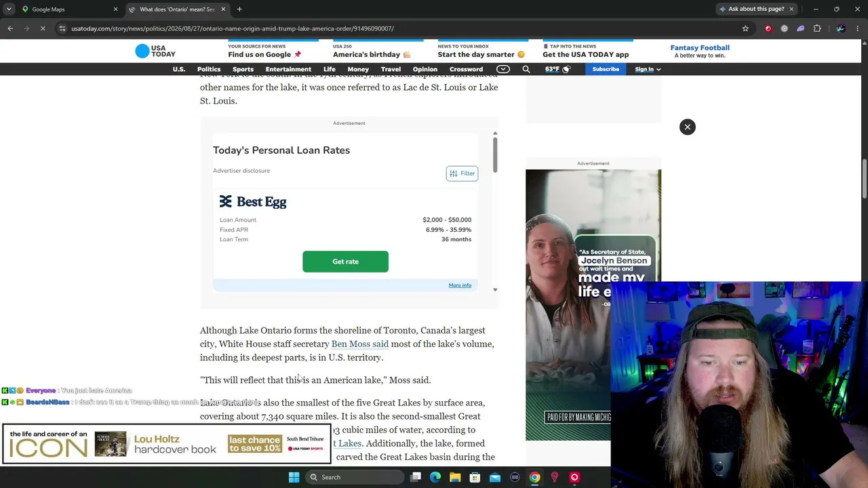Viewport: 868px width, 488px height.
Task: Click the Subscribe button
Action: tap(606, 69)
